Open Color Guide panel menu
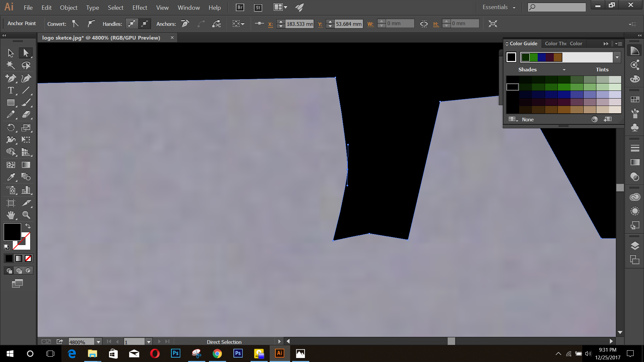Image resolution: width=644 pixels, height=362 pixels. [619, 44]
